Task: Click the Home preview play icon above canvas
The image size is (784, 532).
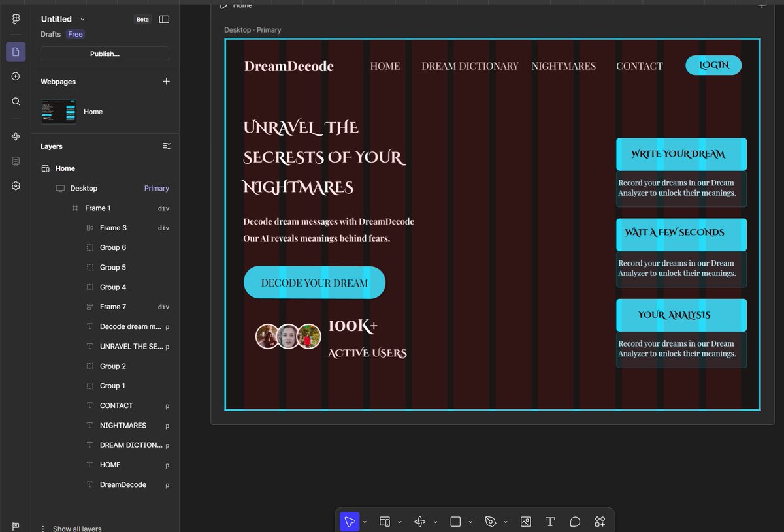Action: coord(224,5)
